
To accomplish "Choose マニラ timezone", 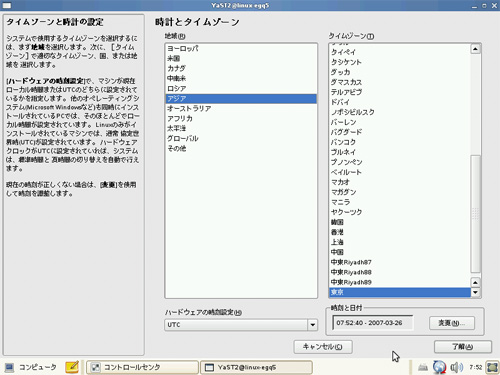I will [x=400, y=202].
